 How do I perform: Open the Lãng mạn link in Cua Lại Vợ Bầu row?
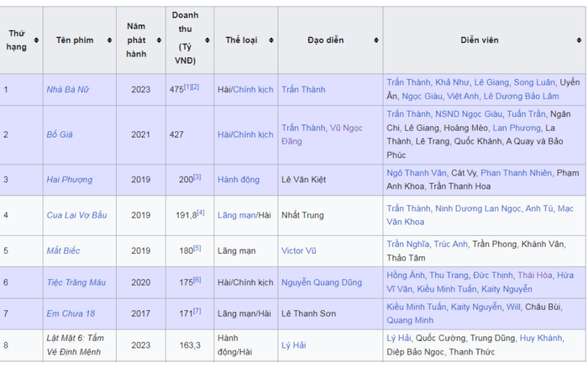click(237, 215)
